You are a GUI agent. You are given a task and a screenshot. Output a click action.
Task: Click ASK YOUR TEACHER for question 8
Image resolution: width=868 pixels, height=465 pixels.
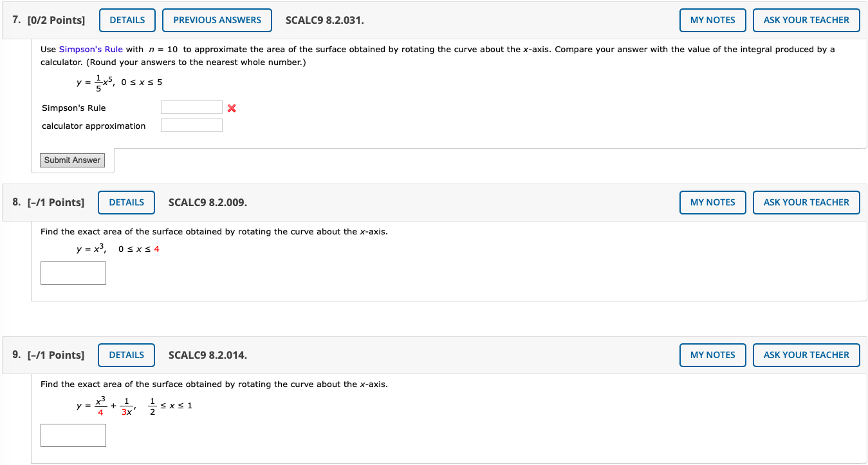[806, 202]
